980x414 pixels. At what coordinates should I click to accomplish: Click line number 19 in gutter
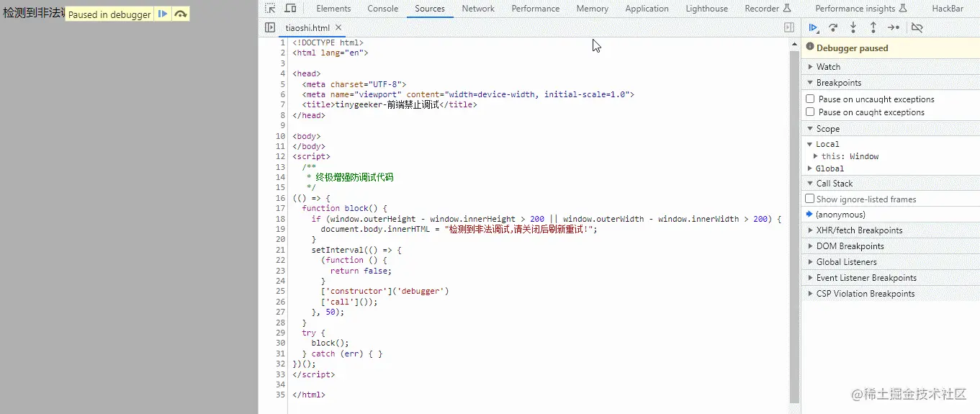[282, 229]
